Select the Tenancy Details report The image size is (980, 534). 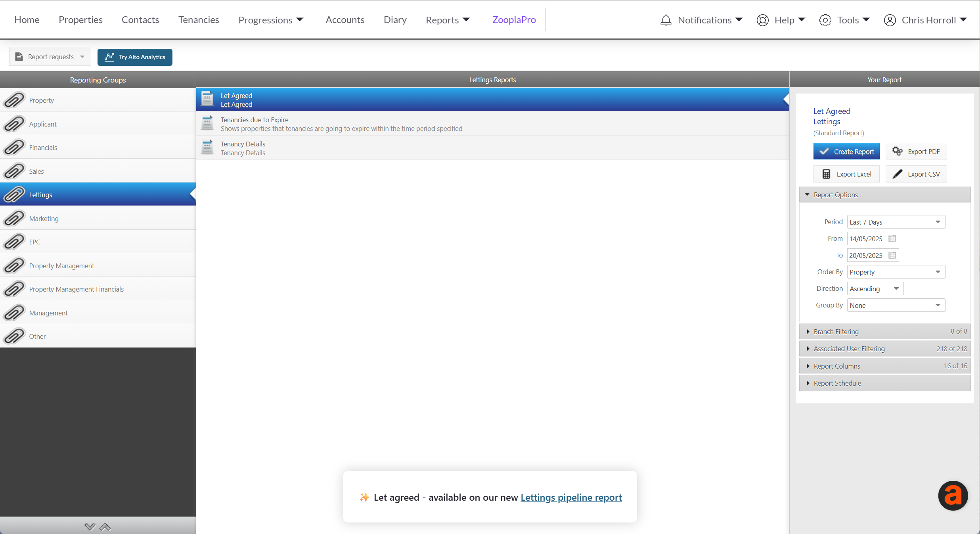492,148
